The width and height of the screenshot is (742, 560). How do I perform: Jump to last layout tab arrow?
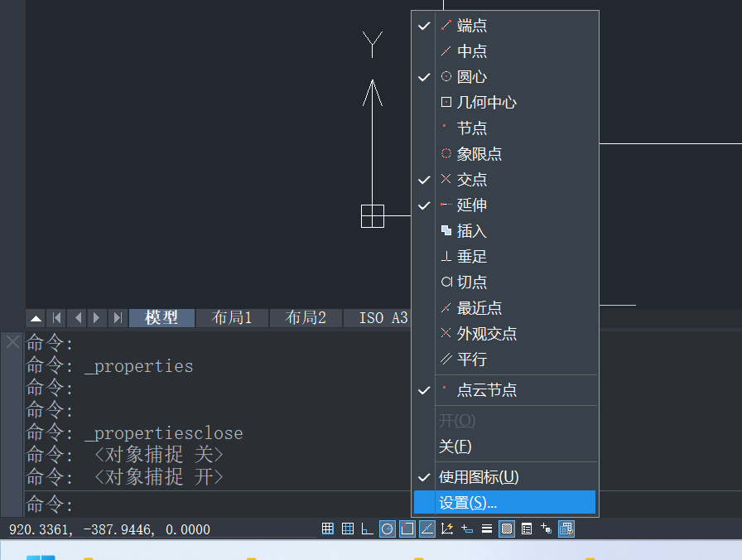(x=118, y=318)
